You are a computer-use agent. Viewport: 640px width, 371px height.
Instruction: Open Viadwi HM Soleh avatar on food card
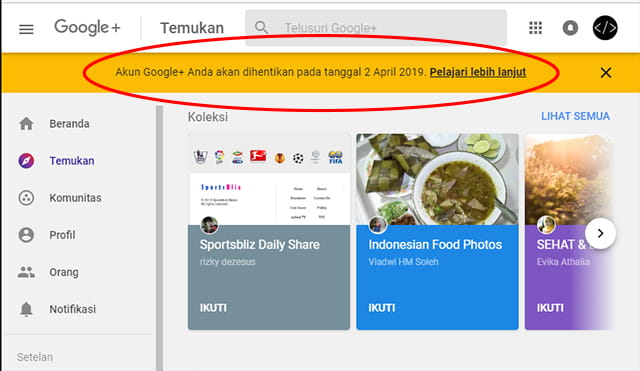378,225
